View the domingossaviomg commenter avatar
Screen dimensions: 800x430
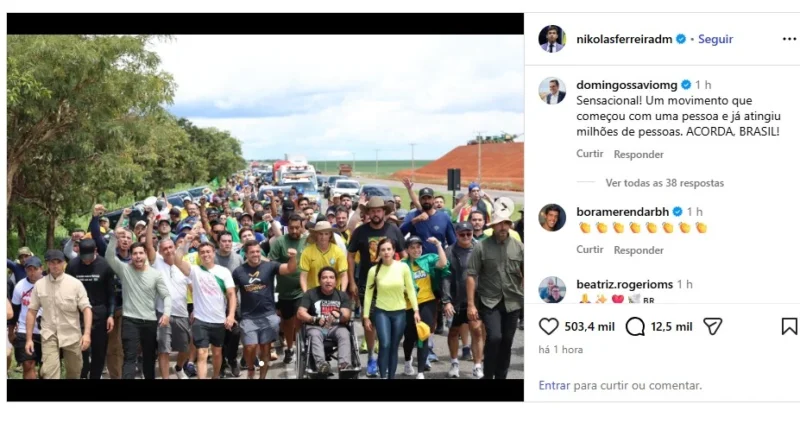pos(552,91)
